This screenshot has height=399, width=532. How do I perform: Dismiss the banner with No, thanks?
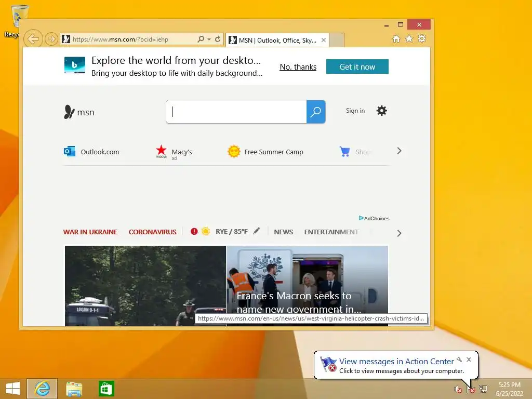pos(298,67)
